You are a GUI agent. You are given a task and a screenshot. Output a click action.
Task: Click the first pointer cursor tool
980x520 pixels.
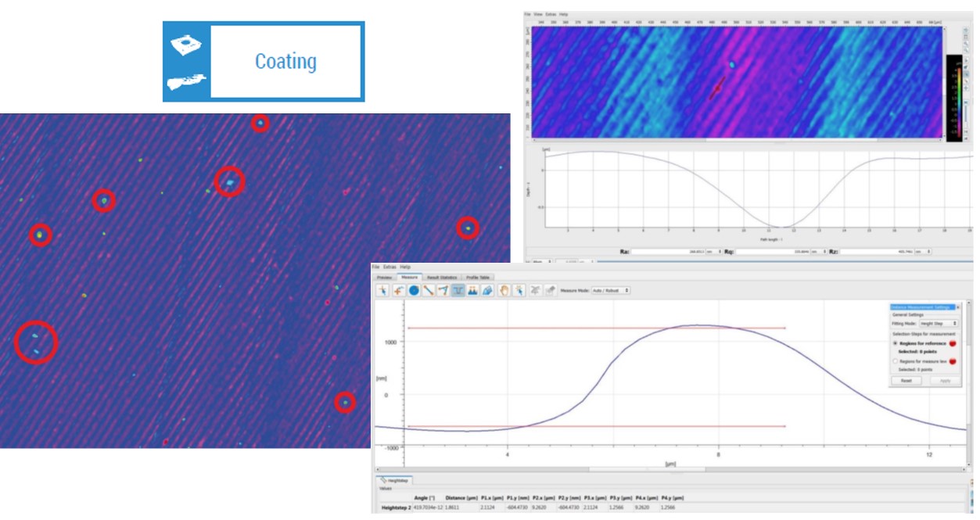tap(383, 290)
